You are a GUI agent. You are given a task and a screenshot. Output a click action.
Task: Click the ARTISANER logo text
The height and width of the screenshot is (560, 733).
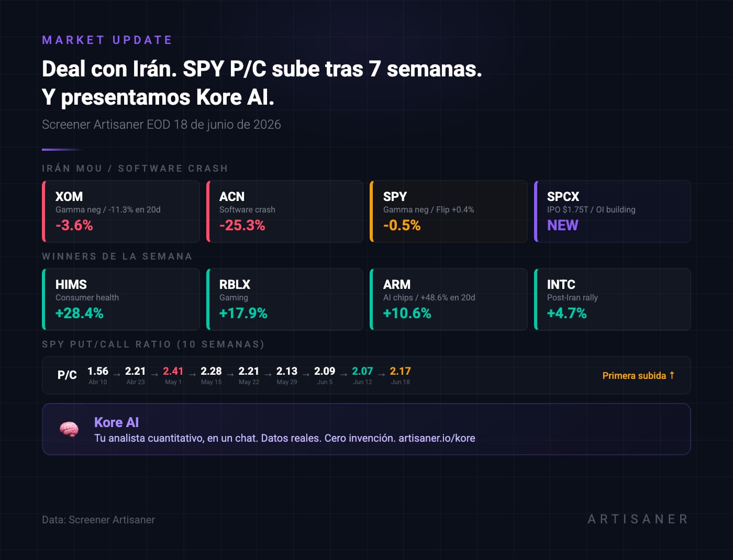(638, 519)
